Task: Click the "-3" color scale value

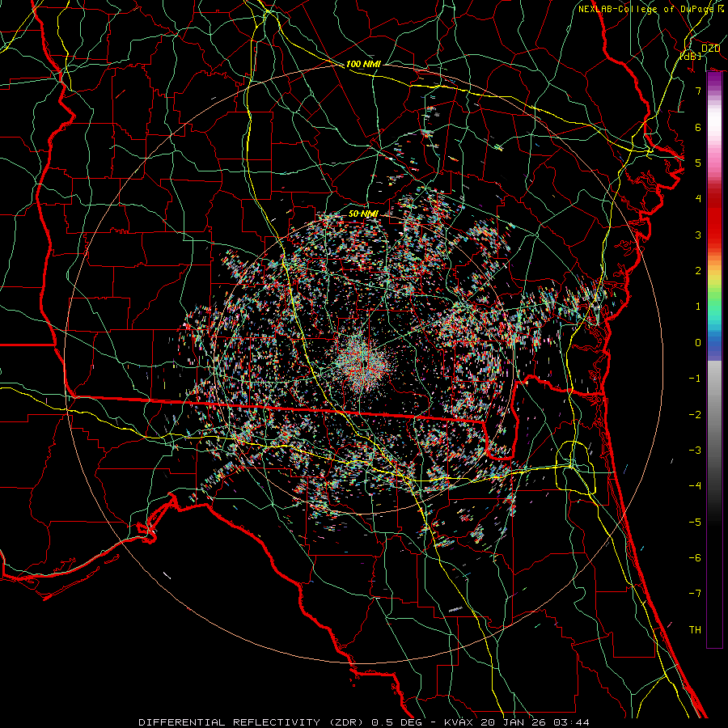Action: coord(695,451)
